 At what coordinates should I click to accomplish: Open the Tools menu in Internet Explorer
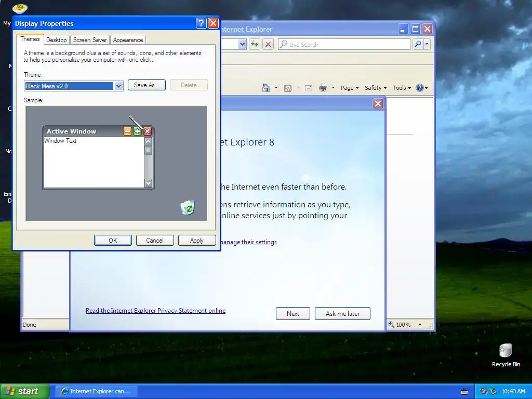click(x=402, y=88)
